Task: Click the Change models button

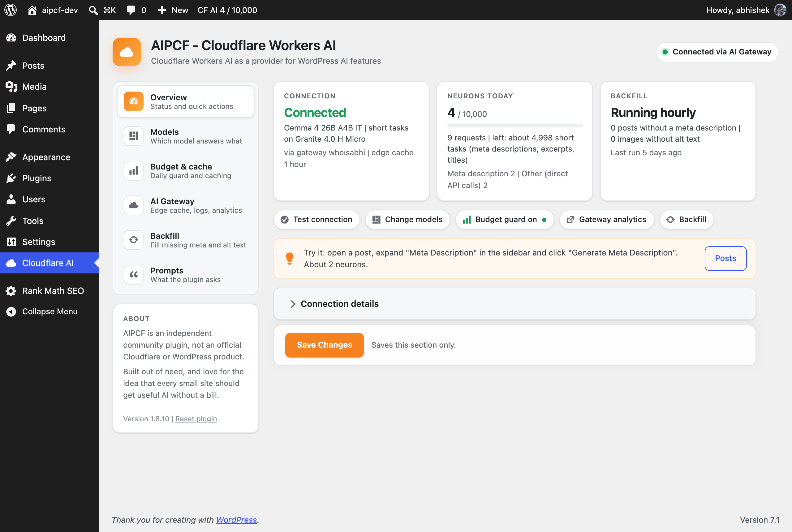Action: pyautogui.click(x=407, y=220)
